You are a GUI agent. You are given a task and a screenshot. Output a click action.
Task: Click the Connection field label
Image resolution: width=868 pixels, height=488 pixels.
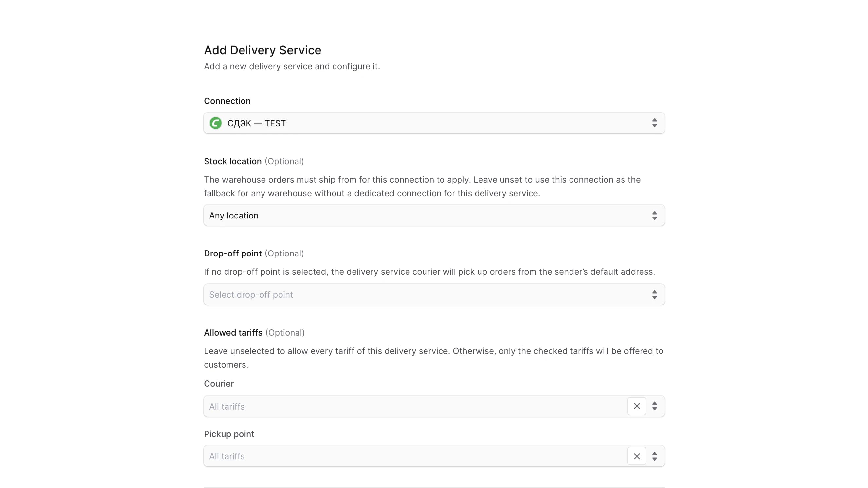tap(227, 101)
